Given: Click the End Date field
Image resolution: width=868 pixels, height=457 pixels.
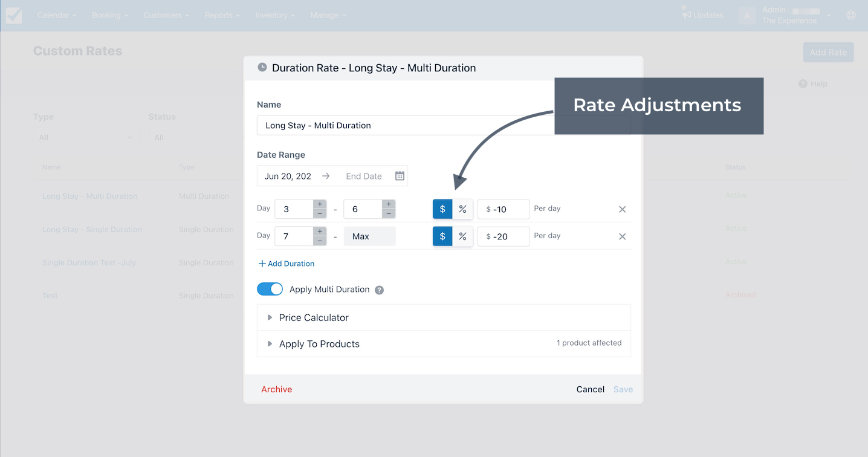Looking at the screenshot, I should point(364,176).
